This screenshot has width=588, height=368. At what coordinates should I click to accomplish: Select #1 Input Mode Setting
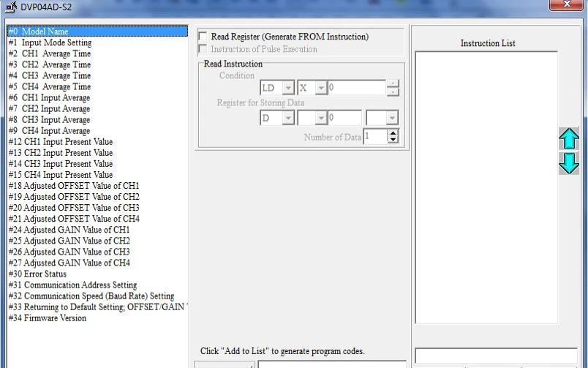(x=50, y=42)
